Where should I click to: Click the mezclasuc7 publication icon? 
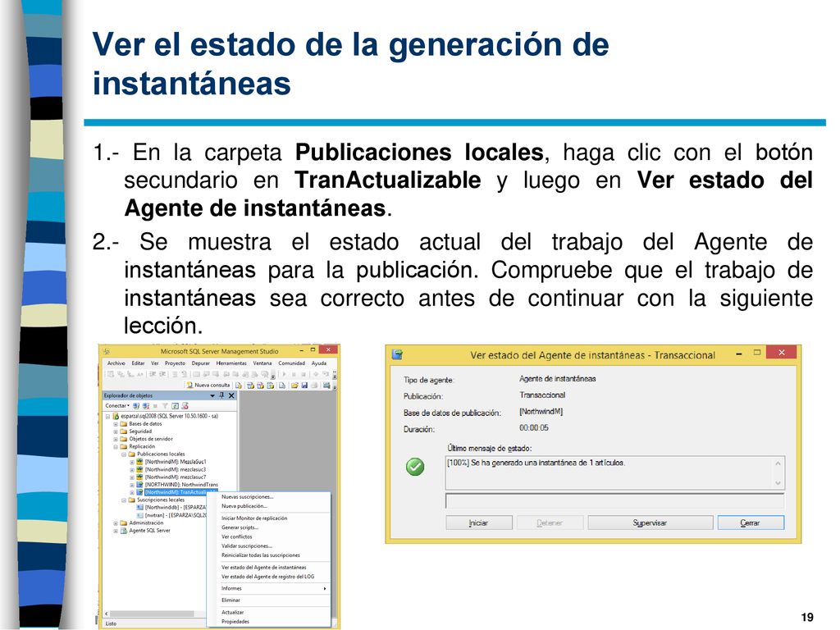[139, 477]
